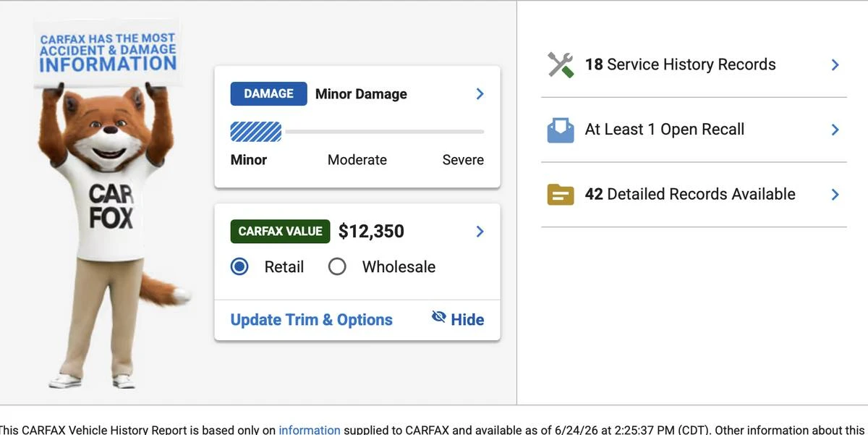868x435 pixels.
Task: Click 'At Least 1 Open Recall' text
Action: 665,130
